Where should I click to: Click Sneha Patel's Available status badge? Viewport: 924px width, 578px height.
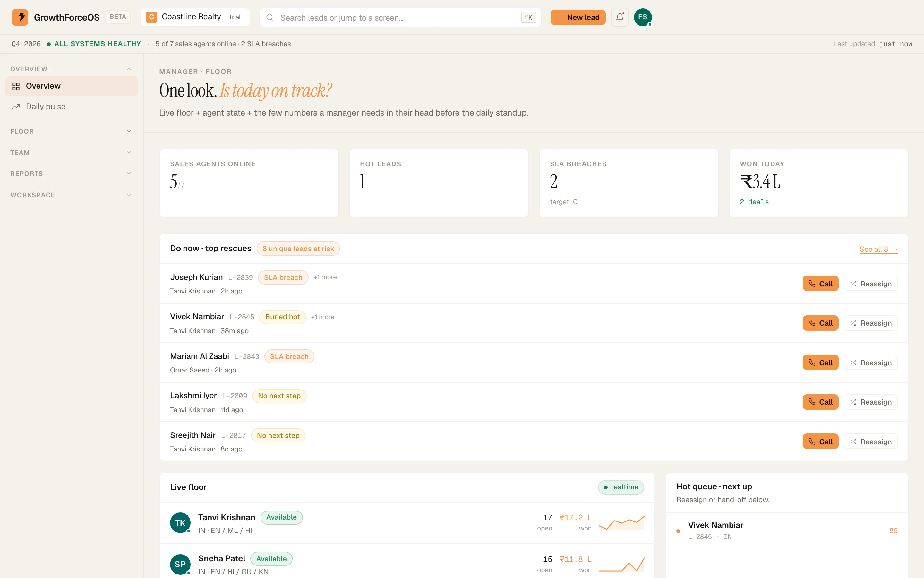pyautogui.click(x=271, y=559)
